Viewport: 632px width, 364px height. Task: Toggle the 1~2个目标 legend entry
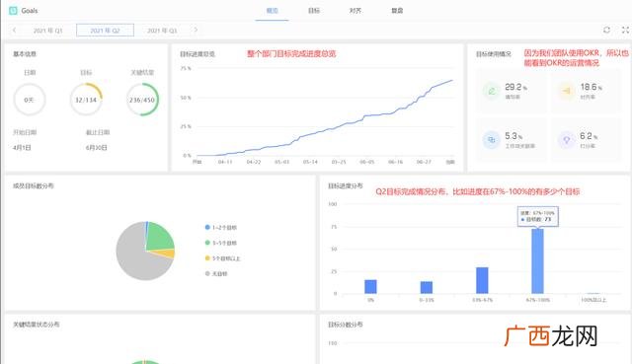click(221, 228)
